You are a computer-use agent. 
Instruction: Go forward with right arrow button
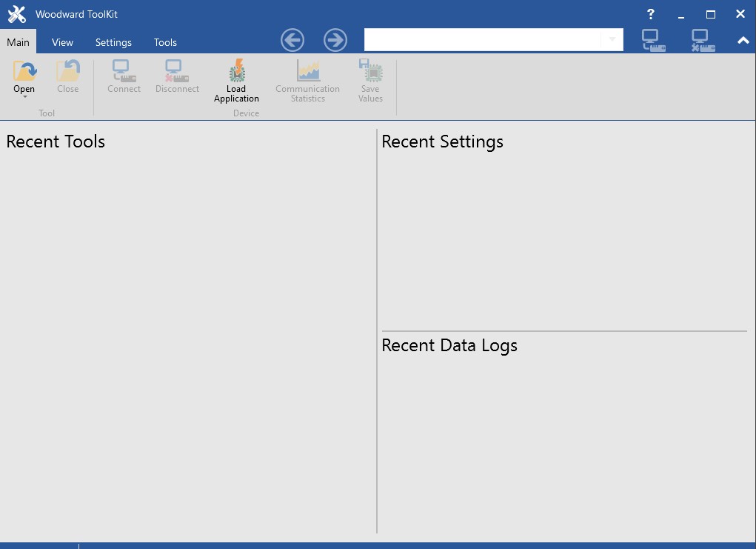pos(335,40)
